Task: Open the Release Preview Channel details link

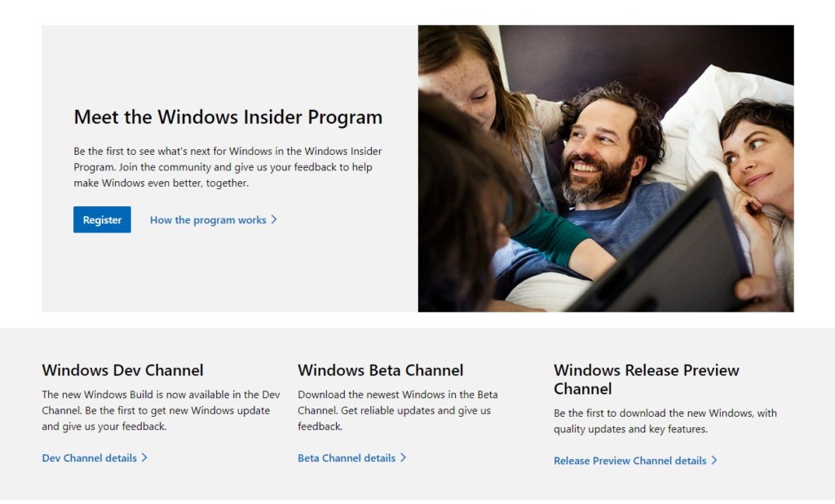Action: 636,460
